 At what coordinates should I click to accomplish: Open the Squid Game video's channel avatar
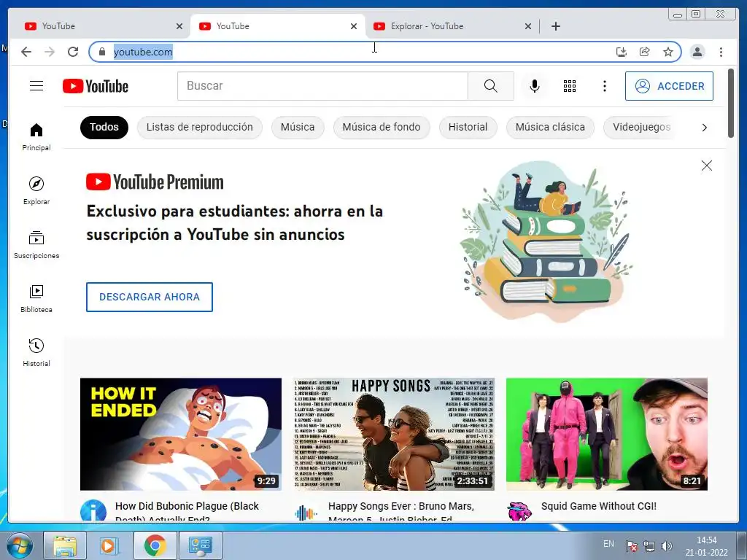pyautogui.click(x=519, y=512)
